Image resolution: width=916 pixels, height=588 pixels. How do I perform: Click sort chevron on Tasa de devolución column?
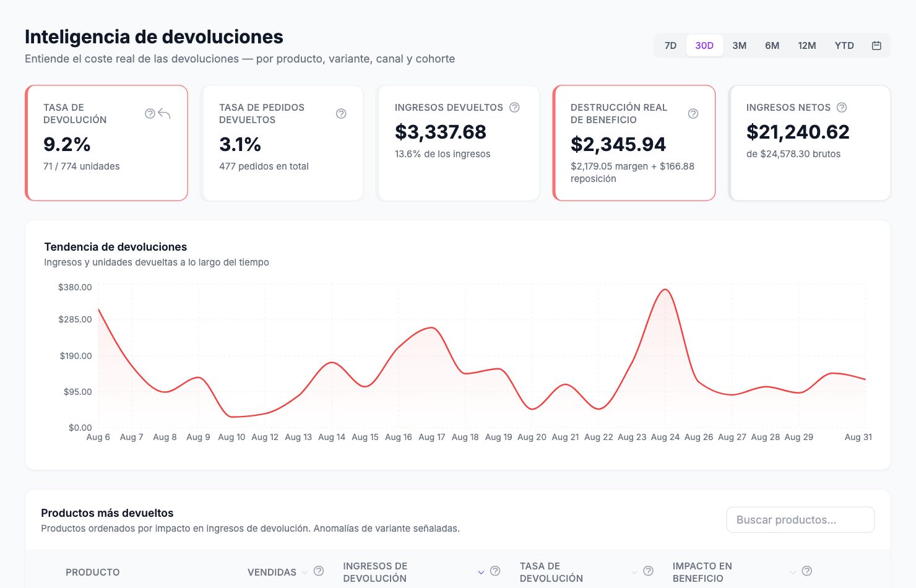pyautogui.click(x=634, y=573)
